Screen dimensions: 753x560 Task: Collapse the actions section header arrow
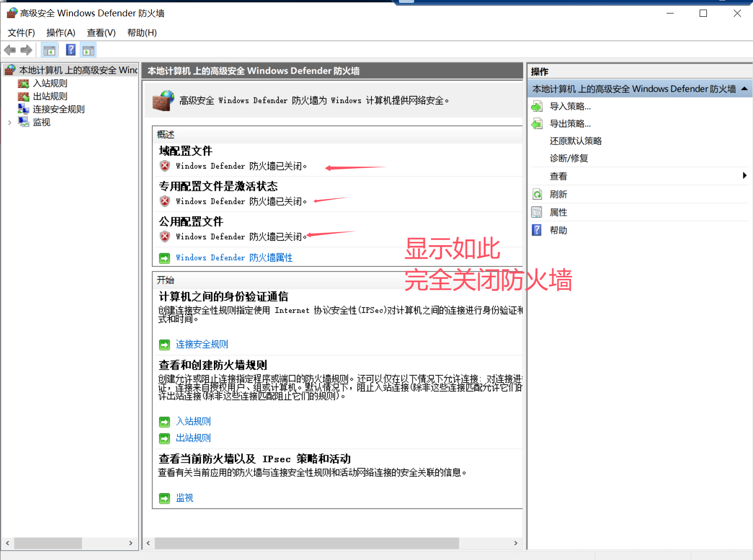744,89
